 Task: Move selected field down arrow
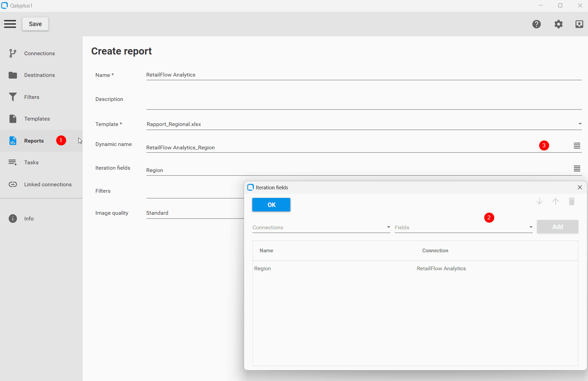click(540, 202)
